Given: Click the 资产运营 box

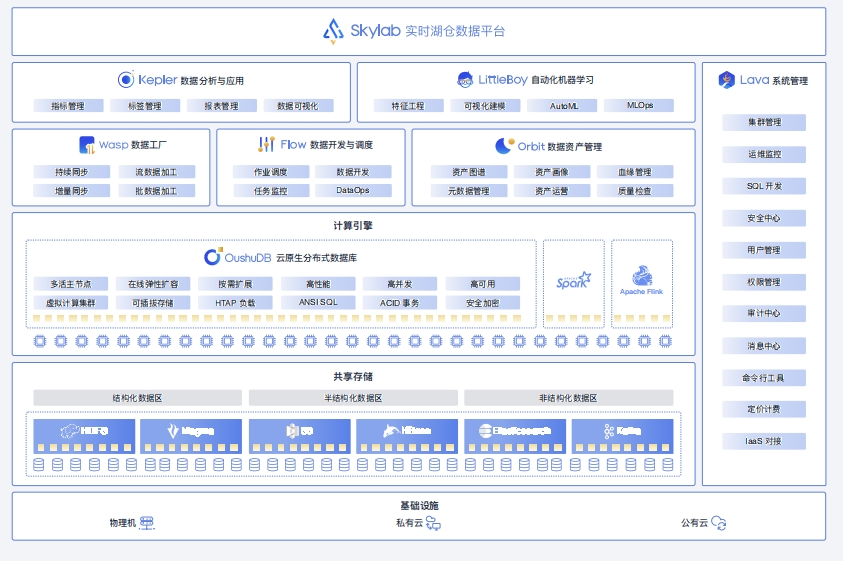Looking at the screenshot, I should click(552, 191).
